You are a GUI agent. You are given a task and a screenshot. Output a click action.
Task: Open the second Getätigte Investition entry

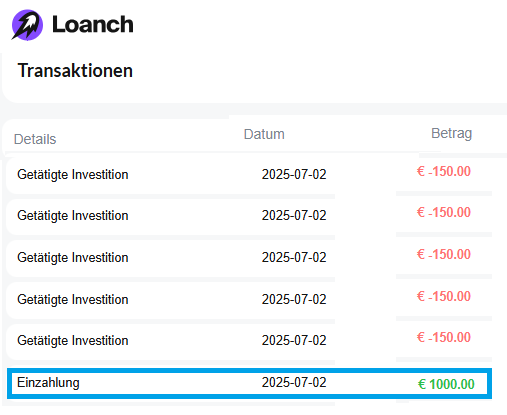coord(73,216)
